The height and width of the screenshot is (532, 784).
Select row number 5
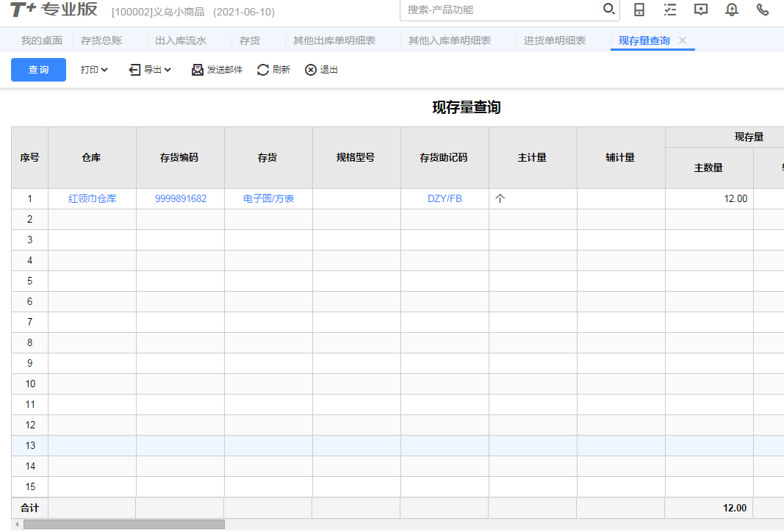click(x=30, y=281)
